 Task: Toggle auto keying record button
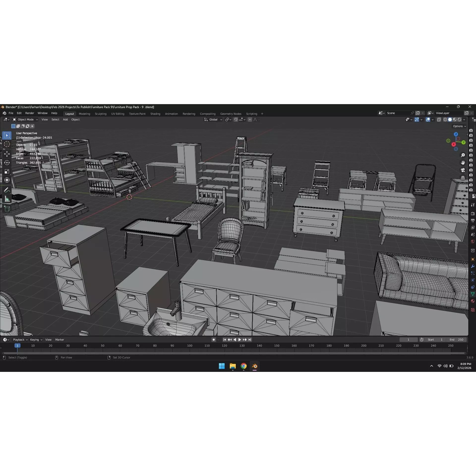[x=213, y=340]
